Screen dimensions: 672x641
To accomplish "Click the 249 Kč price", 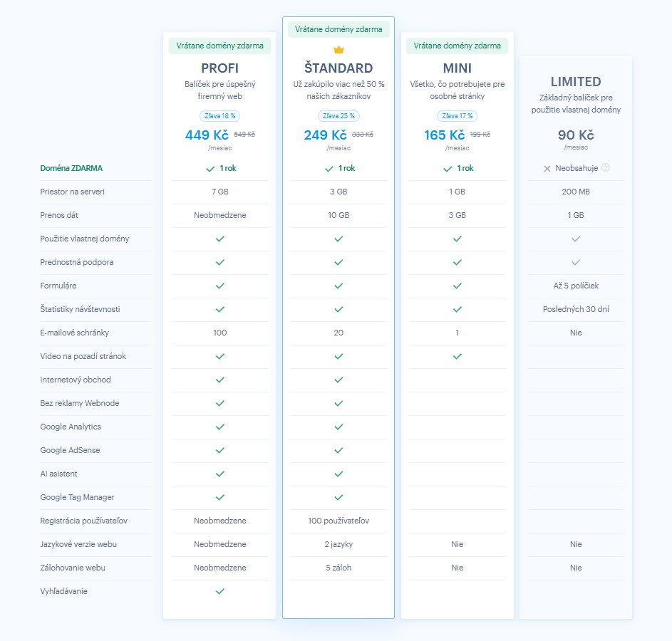I will point(325,135).
